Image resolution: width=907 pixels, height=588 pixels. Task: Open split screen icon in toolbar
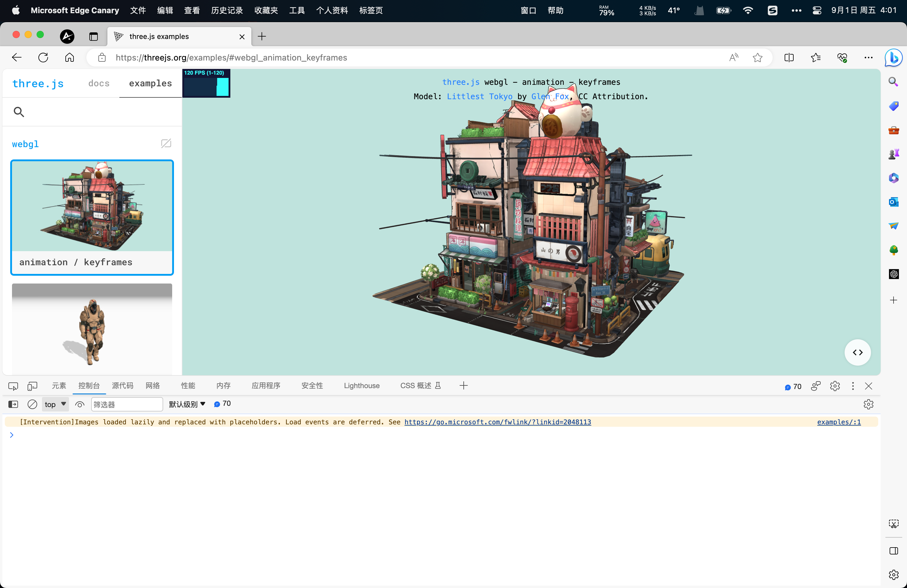point(789,58)
